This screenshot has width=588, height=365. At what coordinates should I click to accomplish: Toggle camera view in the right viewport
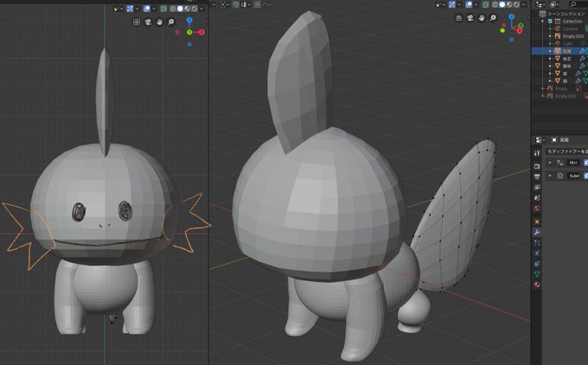pyautogui.click(x=470, y=17)
